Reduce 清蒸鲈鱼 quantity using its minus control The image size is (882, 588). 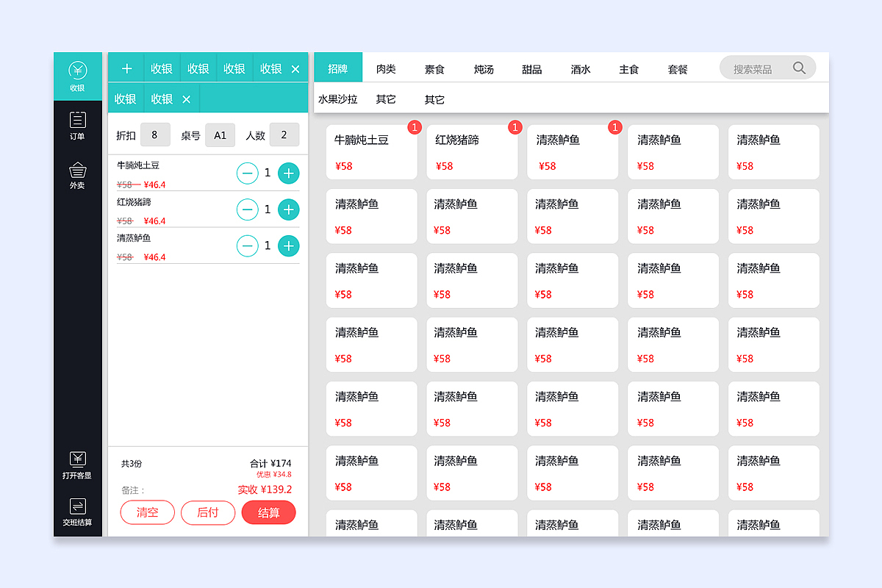click(x=247, y=245)
